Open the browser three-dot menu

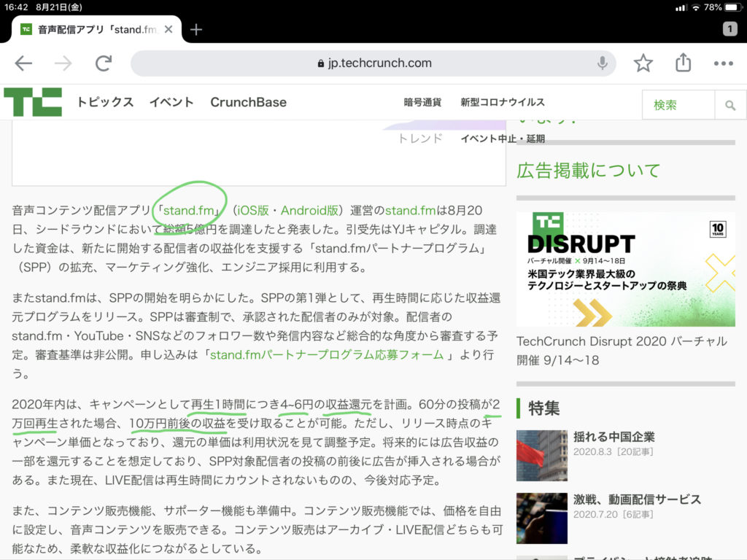coord(723,63)
